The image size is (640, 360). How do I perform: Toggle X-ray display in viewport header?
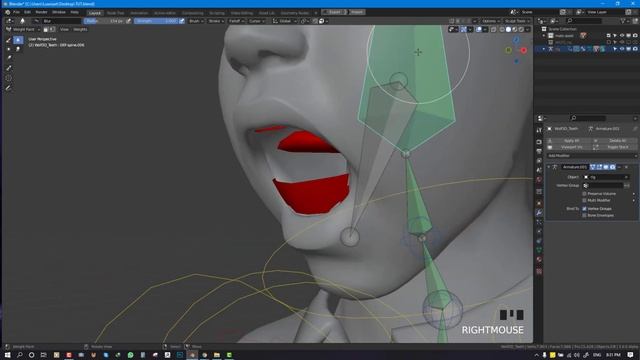pyautogui.click(x=493, y=29)
